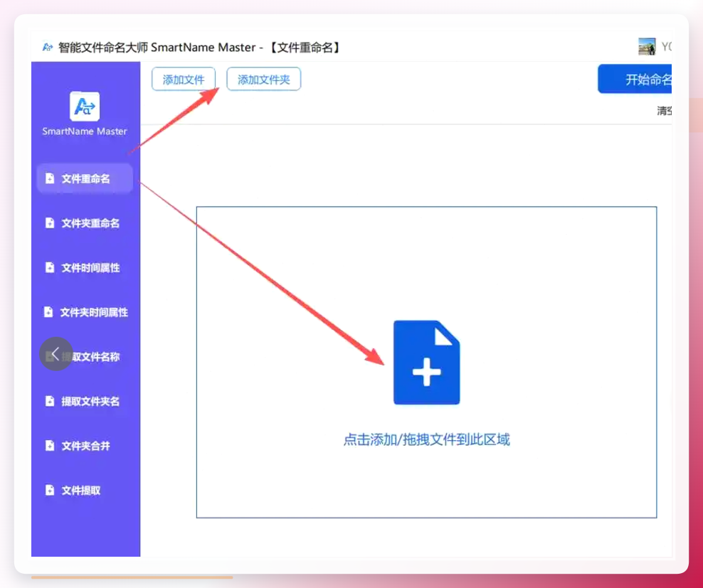
Task: Click the big blue add-file icon
Action: pyautogui.click(x=426, y=362)
